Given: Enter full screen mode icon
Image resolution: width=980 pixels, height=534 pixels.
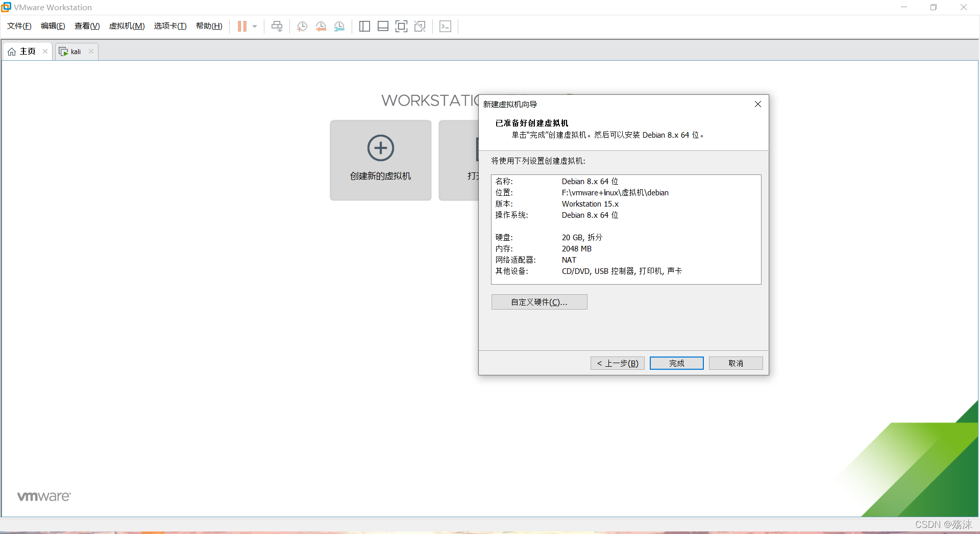Looking at the screenshot, I should (x=401, y=27).
